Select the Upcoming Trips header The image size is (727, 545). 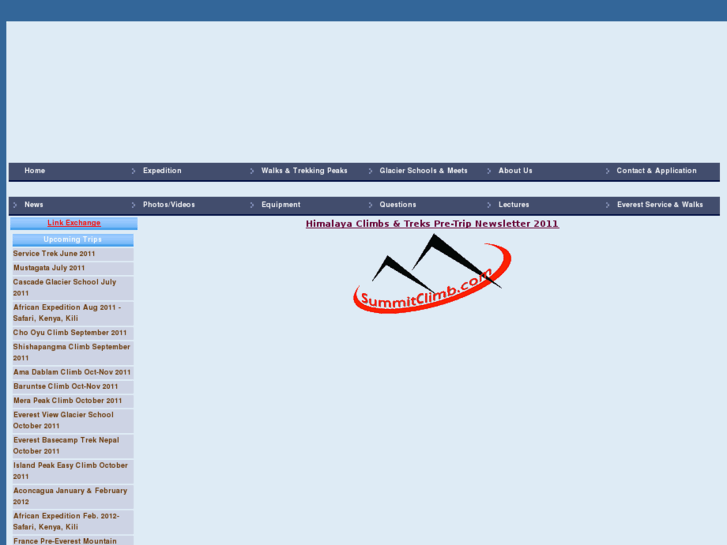click(x=73, y=239)
